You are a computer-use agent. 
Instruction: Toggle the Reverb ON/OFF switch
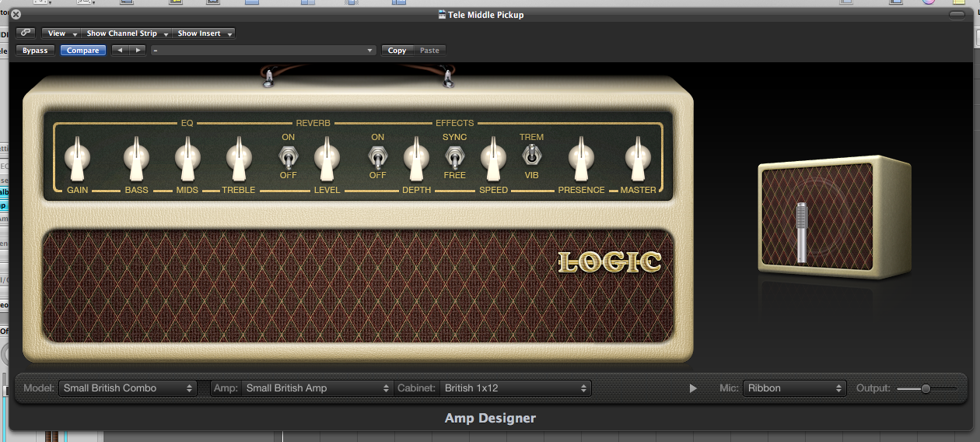[288, 158]
